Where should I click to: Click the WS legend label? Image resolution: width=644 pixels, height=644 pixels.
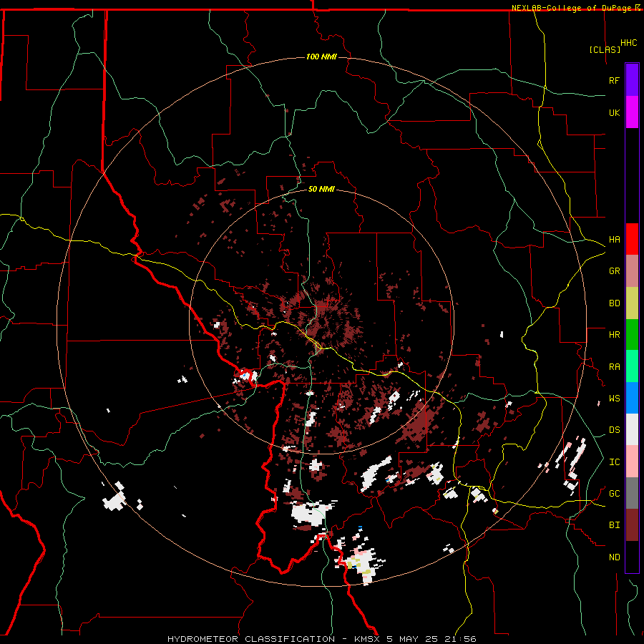pos(614,399)
